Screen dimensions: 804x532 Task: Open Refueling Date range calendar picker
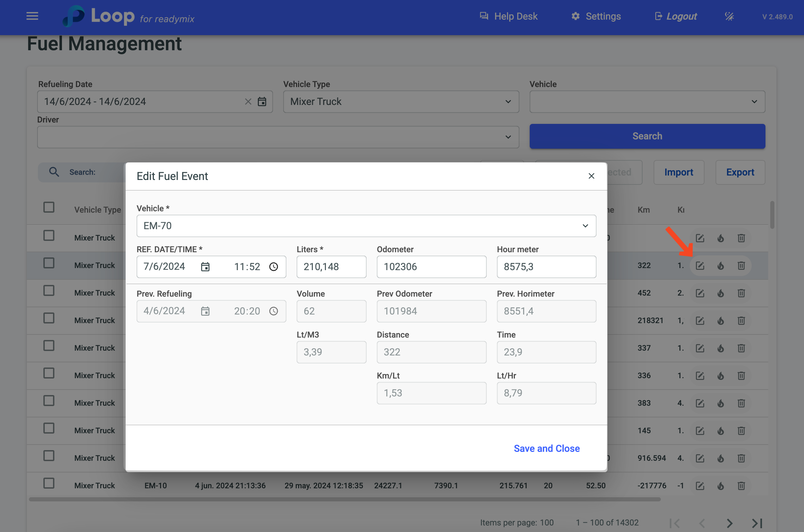point(262,102)
